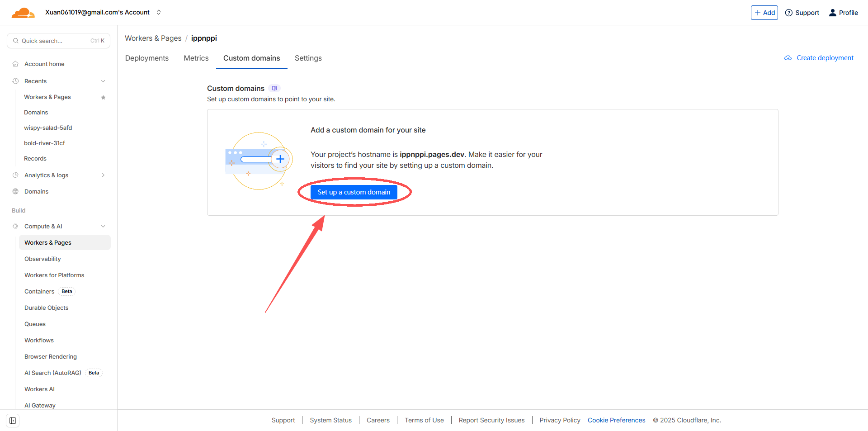Click the Create deployment link text

pos(825,58)
